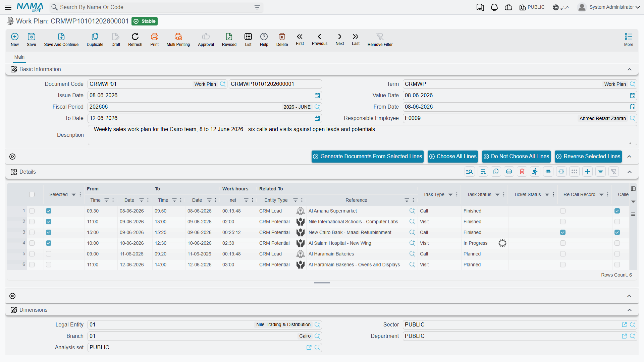The height and width of the screenshot is (362, 644).
Task: Open the List view
Action: pyautogui.click(x=248, y=40)
